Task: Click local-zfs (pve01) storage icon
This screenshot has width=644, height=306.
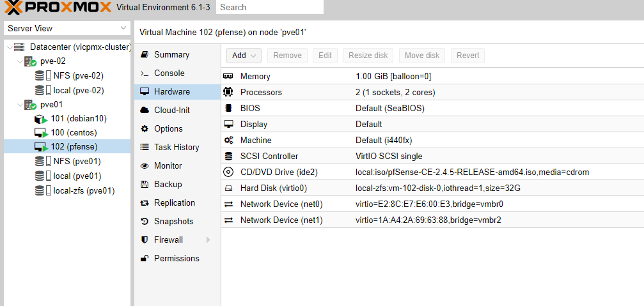Action: coord(43,191)
